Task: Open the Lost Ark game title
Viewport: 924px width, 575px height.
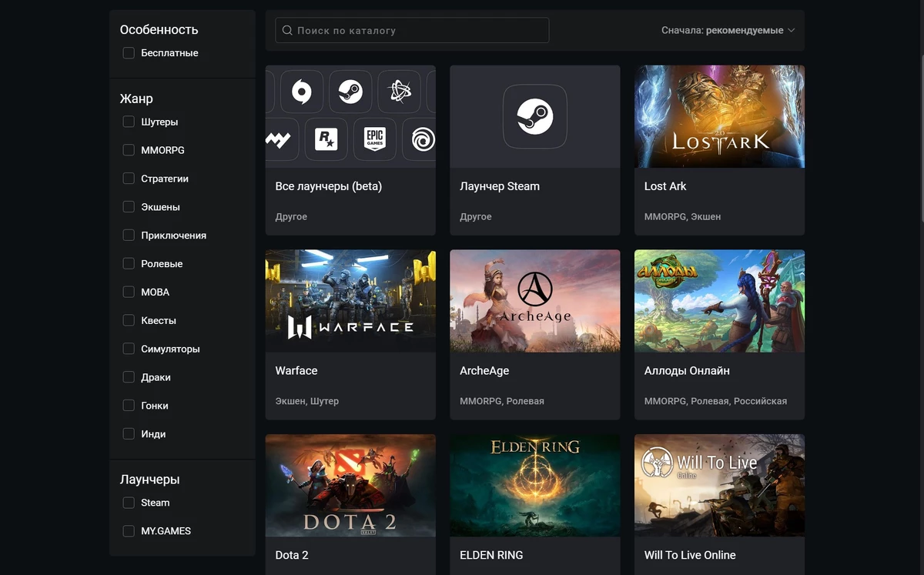Action: click(x=665, y=186)
